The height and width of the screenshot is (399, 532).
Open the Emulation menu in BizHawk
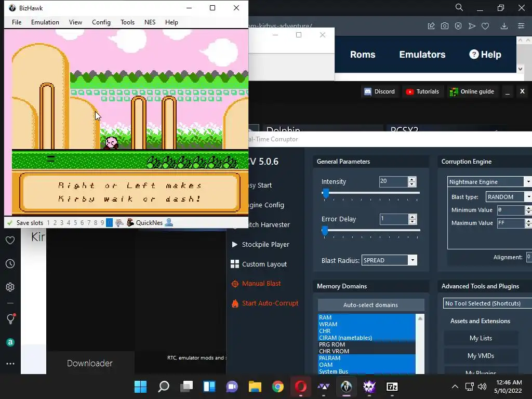(45, 22)
